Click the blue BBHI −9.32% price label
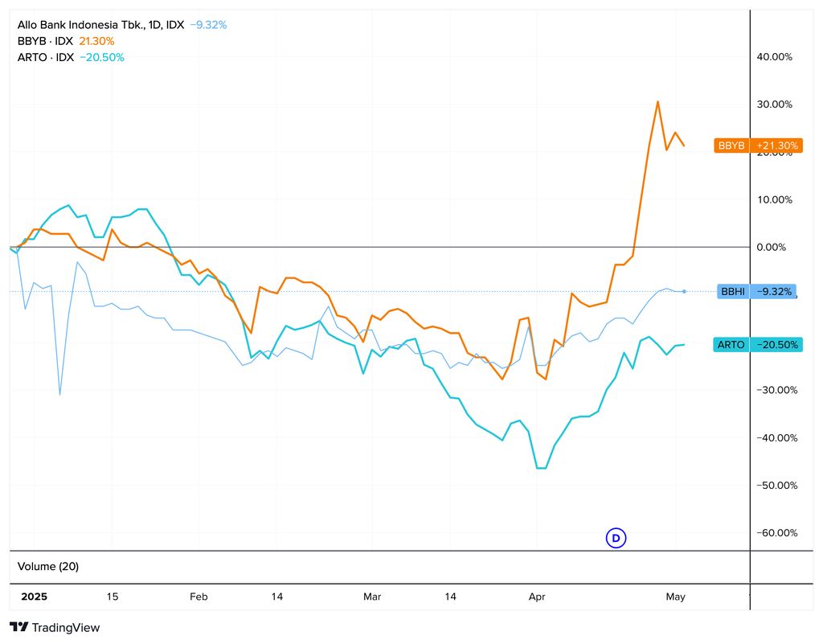Image resolution: width=823 pixels, height=644 pixels. tap(756, 291)
